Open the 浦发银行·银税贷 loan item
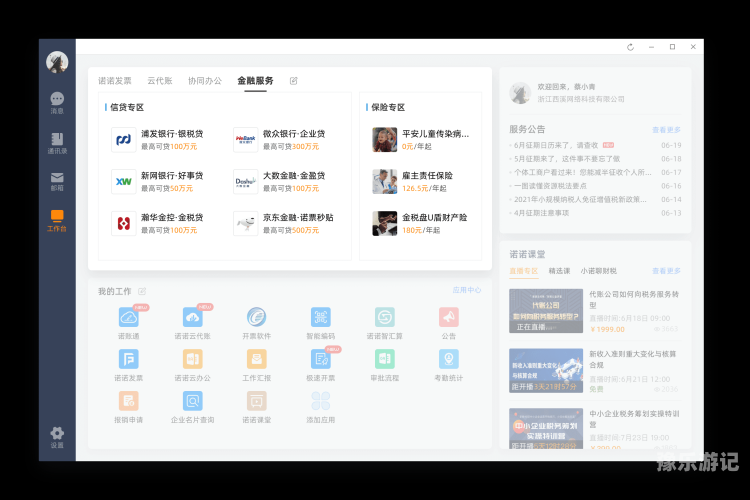The image size is (750, 500). tap(158, 140)
